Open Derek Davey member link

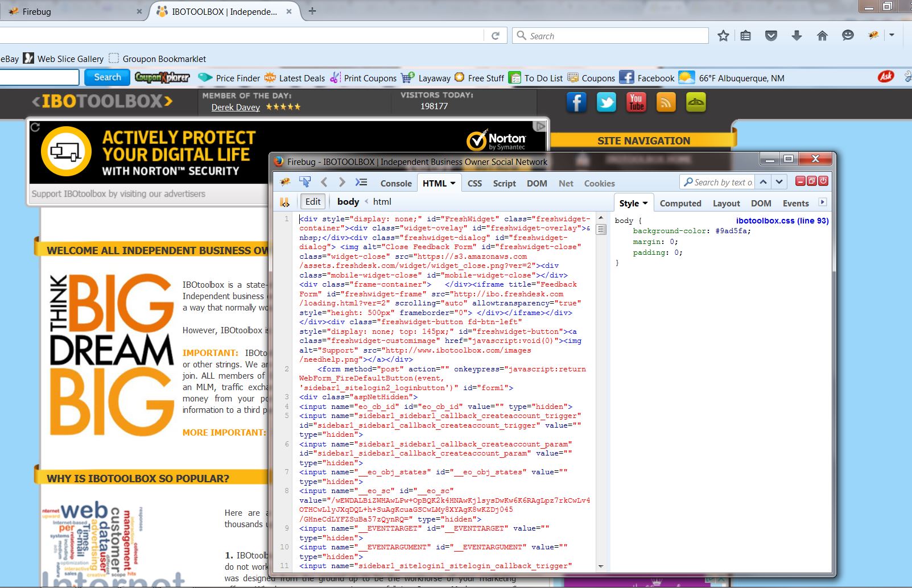(236, 107)
